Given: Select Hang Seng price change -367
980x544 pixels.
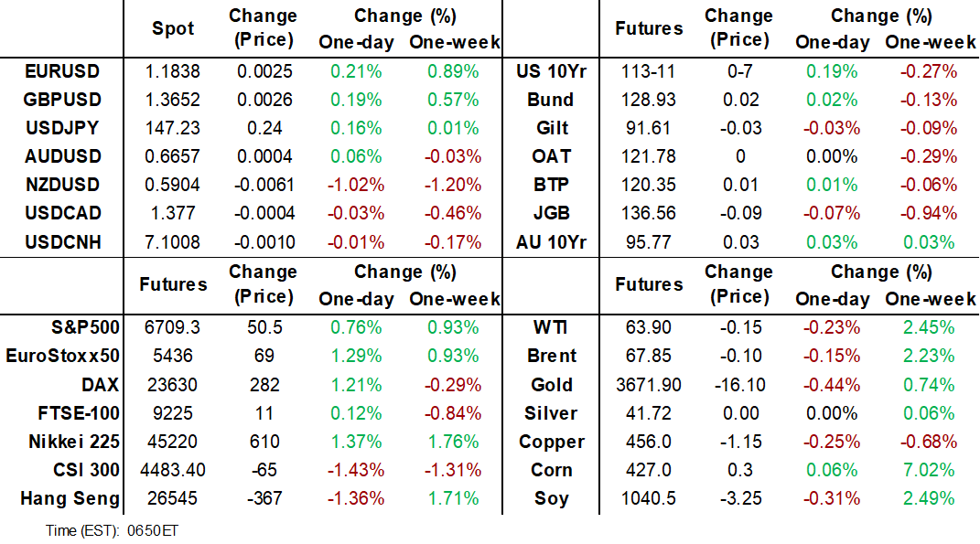Looking at the screenshot, I should point(263,499).
